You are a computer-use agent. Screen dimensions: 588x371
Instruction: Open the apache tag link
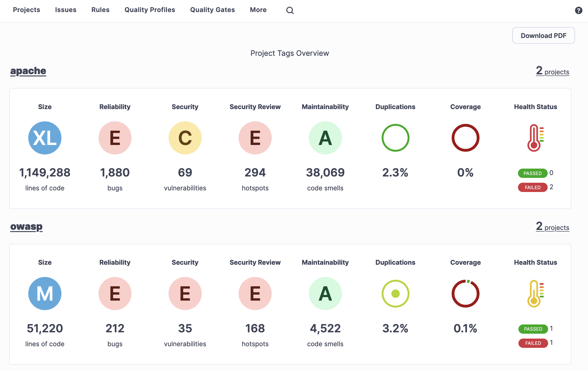tap(28, 71)
